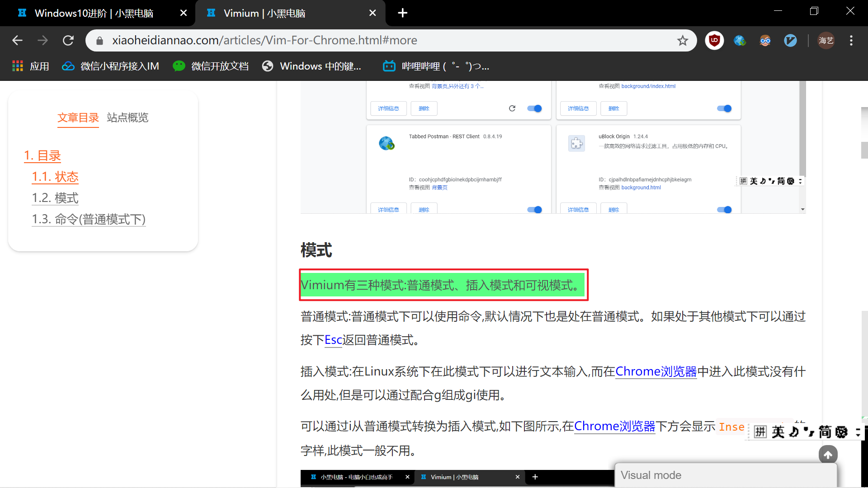Toggle the switch next to the refresh icon
Image resolution: width=868 pixels, height=488 pixels.
coord(534,108)
